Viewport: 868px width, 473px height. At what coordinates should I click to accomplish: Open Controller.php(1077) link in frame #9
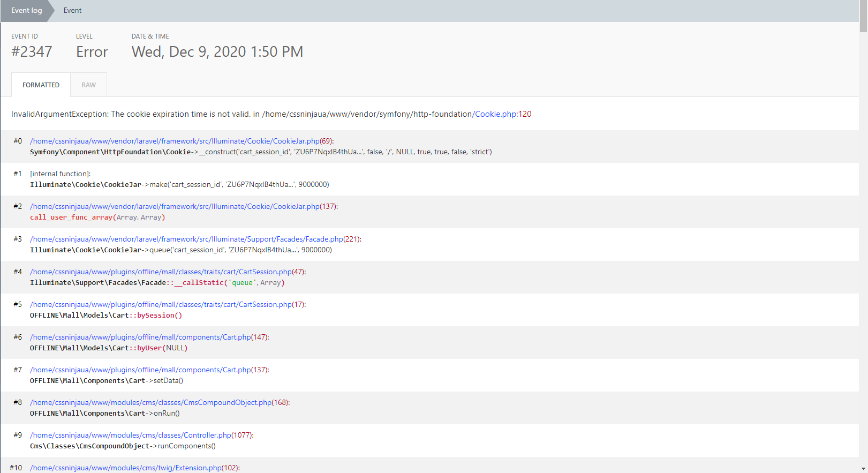141,436
